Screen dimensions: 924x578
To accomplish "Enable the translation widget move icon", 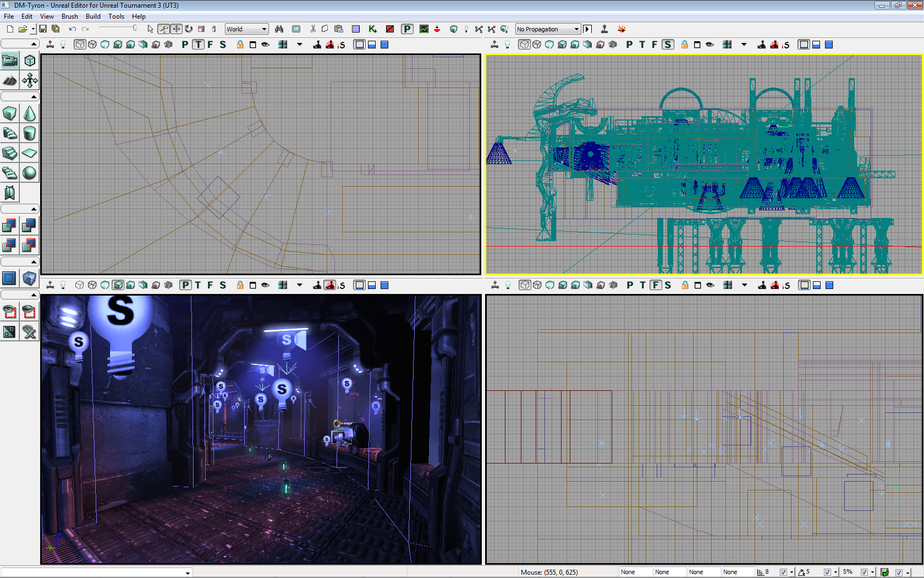I will coord(176,29).
